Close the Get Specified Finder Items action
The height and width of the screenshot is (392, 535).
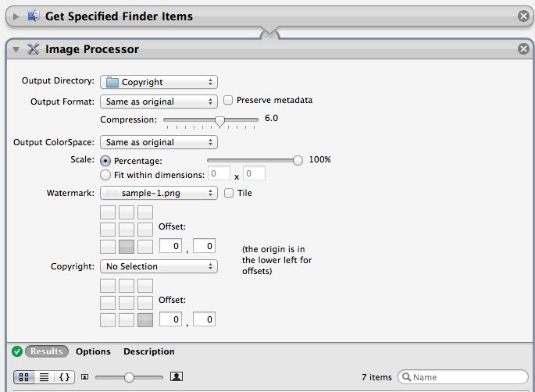click(x=523, y=16)
